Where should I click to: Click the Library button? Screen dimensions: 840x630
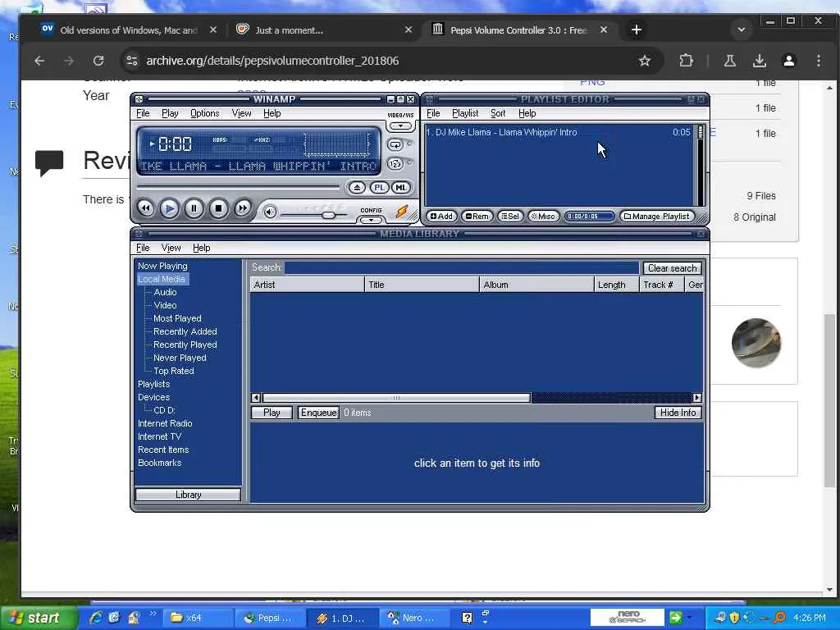coord(188,495)
